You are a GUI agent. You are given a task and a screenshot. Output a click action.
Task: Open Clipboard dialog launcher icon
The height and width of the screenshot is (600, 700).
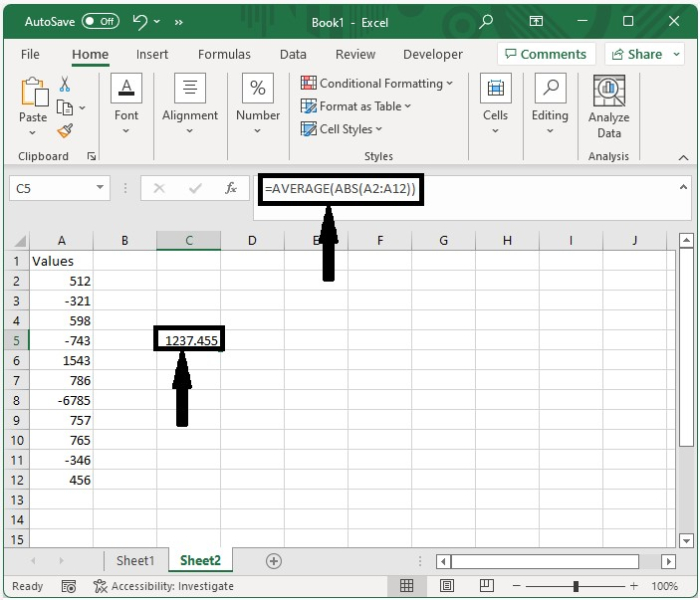92,156
